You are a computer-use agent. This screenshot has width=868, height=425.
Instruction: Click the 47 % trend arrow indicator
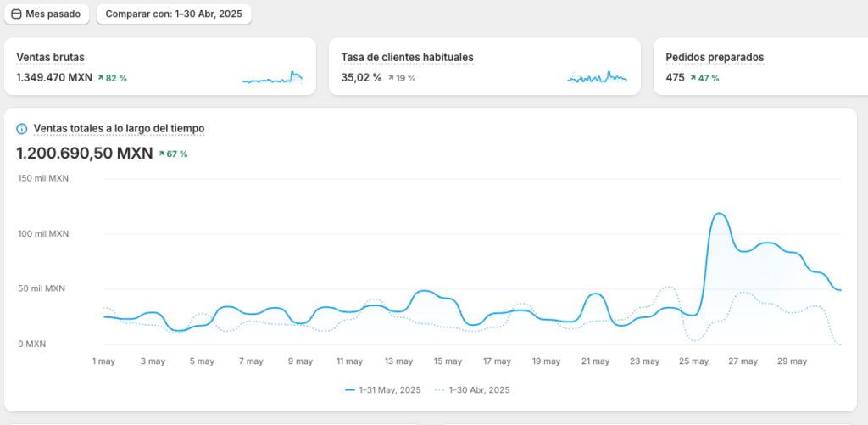click(693, 78)
